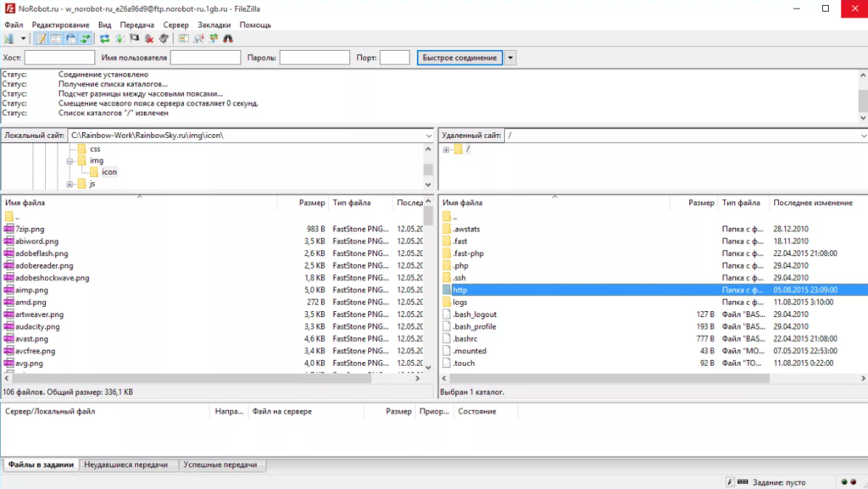
Task: Refresh the file and folder lists
Action: (x=104, y=39)
